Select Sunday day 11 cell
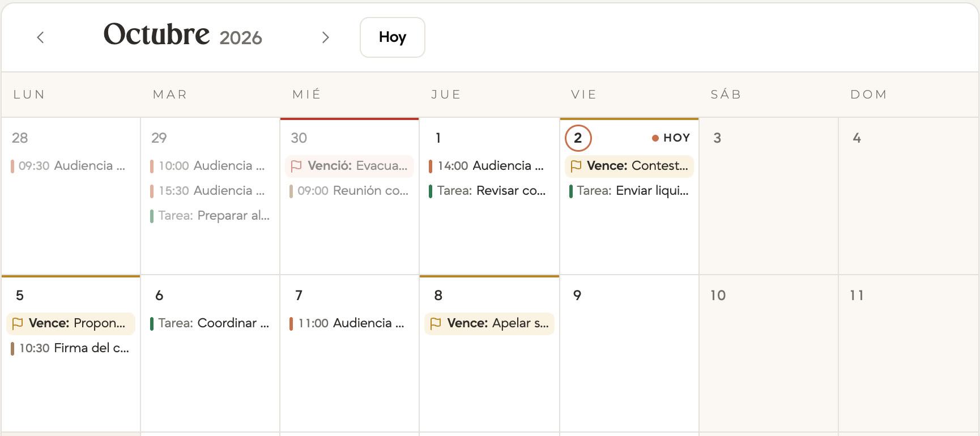The image size is (980, 436). coord(909,354)
